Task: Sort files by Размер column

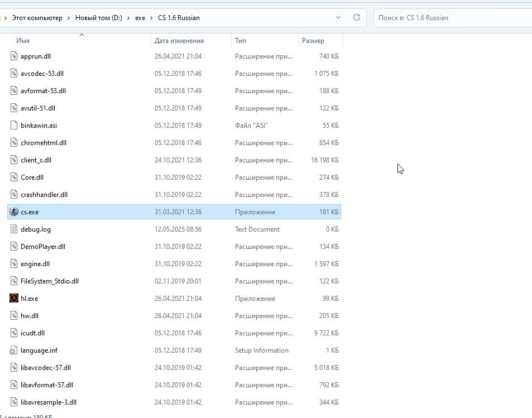Action: click(x=313, y=41)
